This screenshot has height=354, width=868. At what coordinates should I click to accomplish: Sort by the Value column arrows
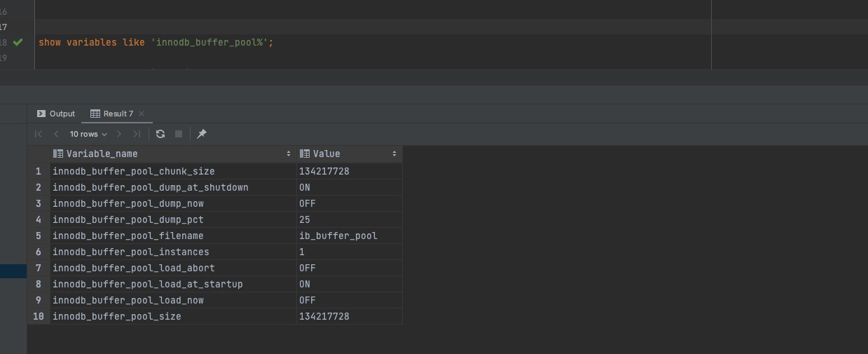pyautogui.click(x=394, y=154)
